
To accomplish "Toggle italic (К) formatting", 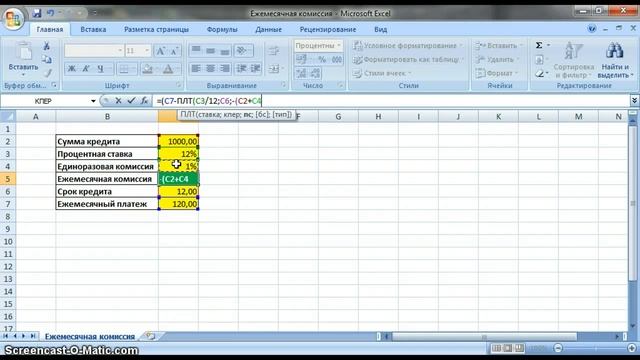I will 86,69.
